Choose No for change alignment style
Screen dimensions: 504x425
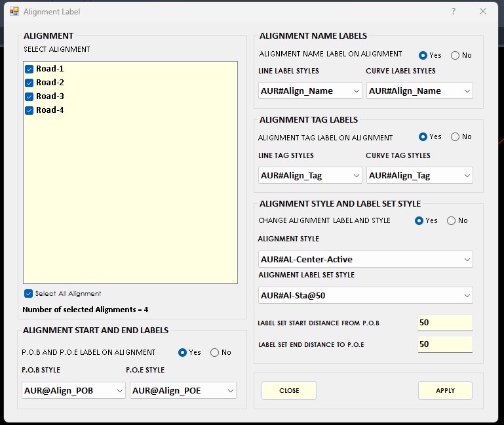452,220
